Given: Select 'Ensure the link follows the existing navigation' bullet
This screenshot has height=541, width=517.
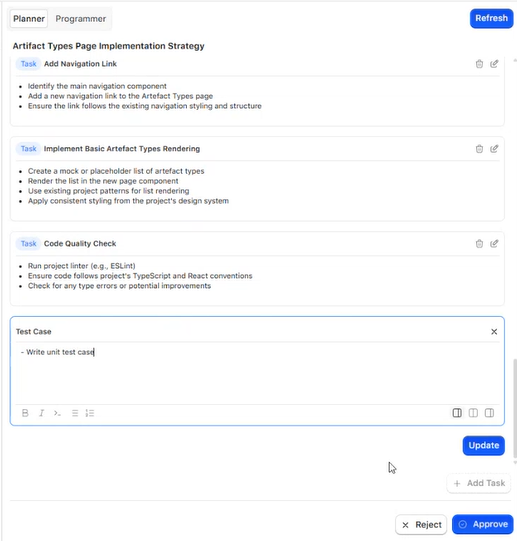Looking at the screenshot, I should click(145, 106).
